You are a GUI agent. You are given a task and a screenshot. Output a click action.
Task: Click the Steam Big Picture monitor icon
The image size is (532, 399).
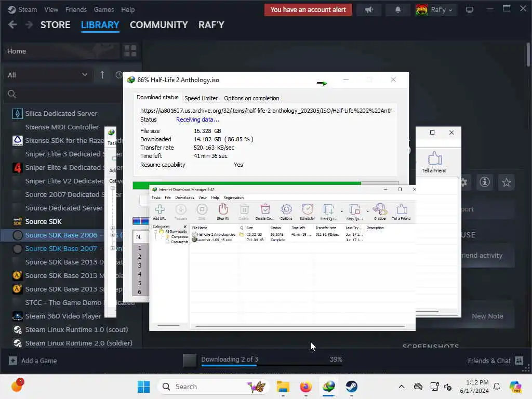[x=470, y=10]
